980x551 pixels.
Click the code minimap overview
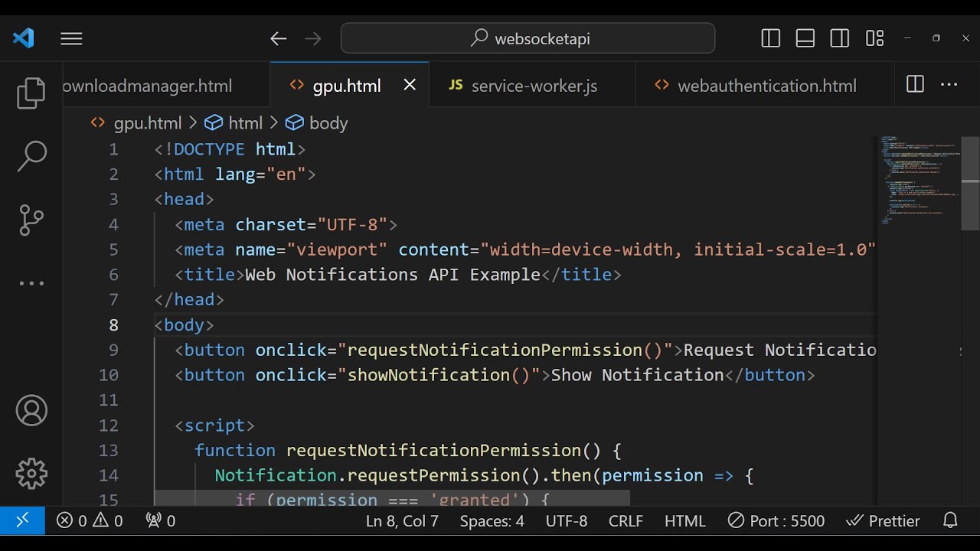pyautogui.click(x=919, y=182)
